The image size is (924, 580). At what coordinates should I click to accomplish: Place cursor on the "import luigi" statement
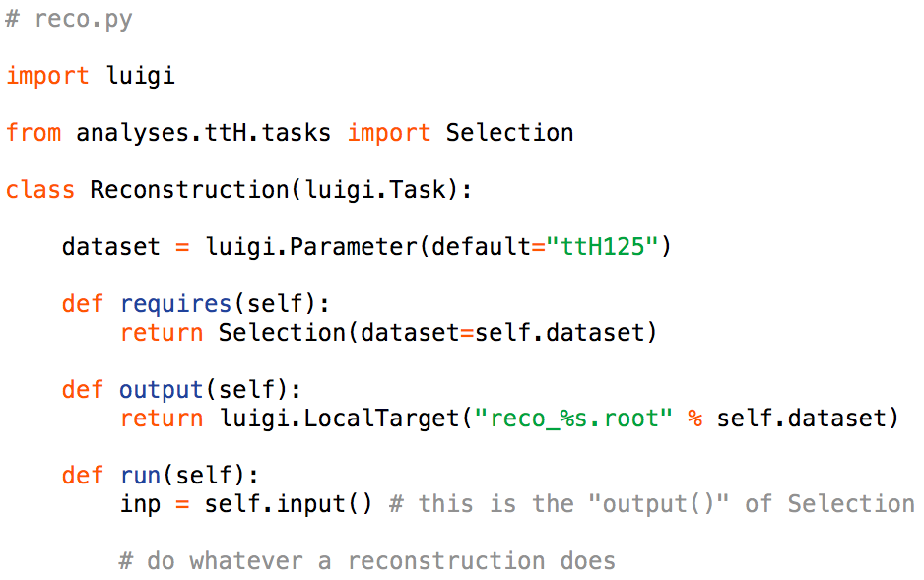pos(91,76)
